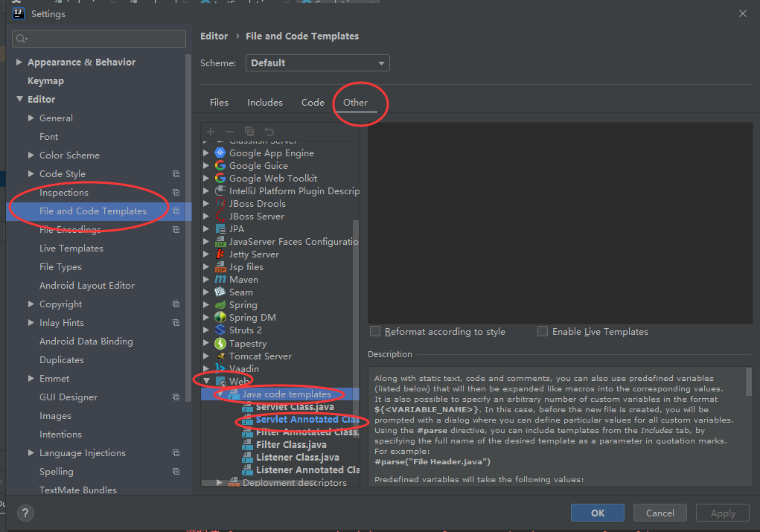760x532 pixels.
Task: Select the Other tab
Action: (355, 102)
